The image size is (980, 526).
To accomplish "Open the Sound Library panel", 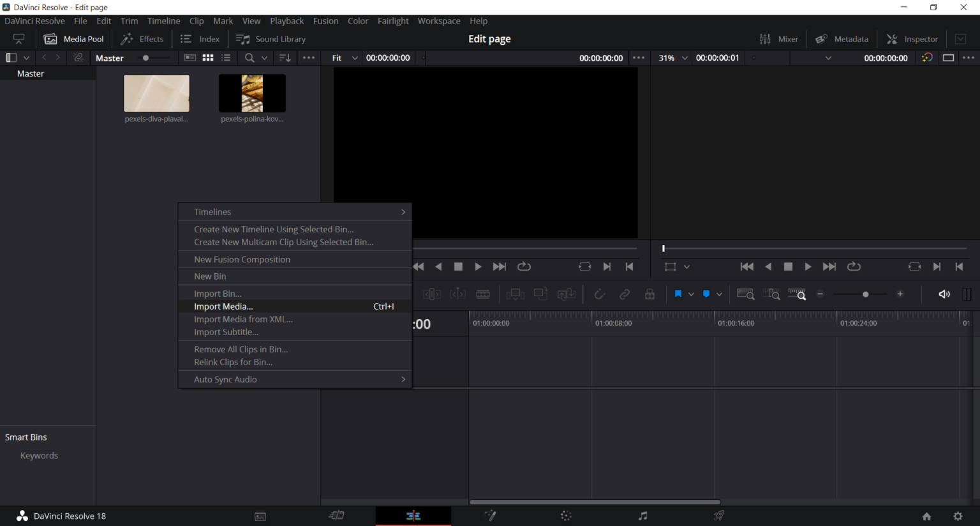I will pyautogui.click(x=271, y=39).
